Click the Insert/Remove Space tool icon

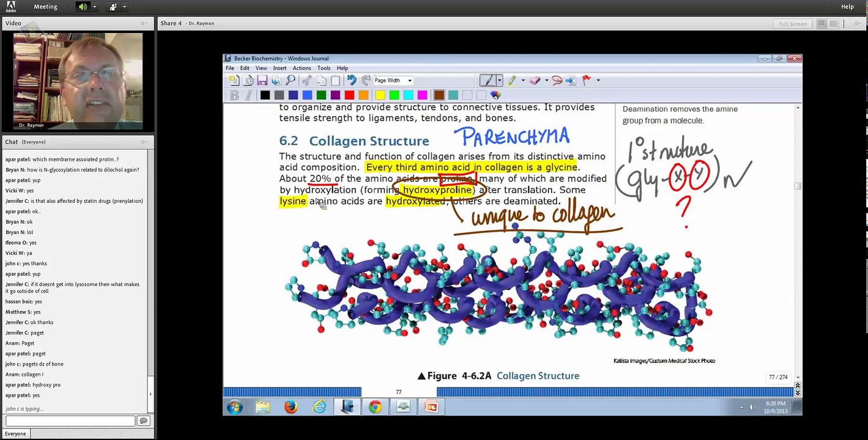(571, 80)
